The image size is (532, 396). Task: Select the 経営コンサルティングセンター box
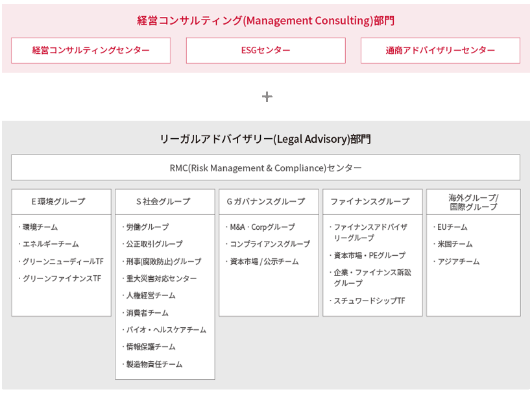[x=91, y=51]
